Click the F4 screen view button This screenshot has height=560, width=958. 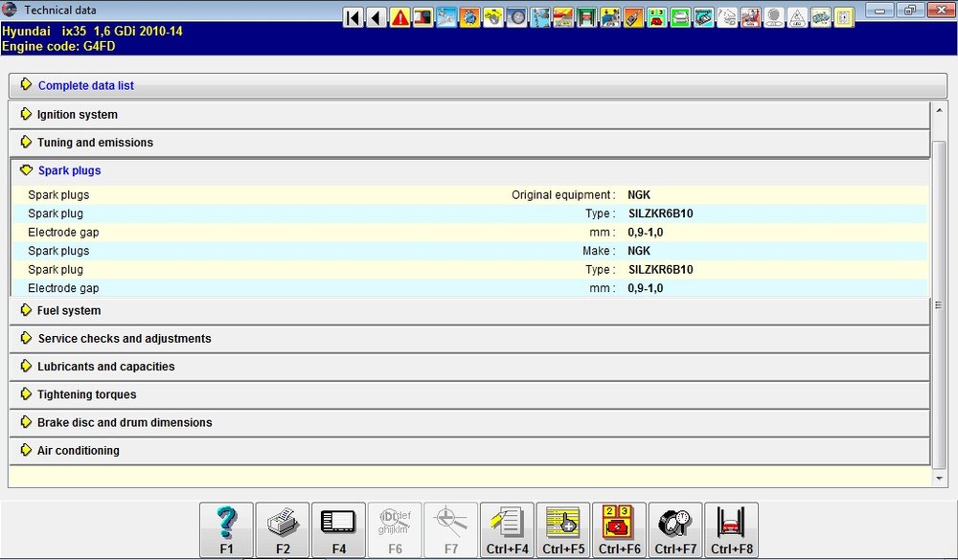(x=339, y=530)
